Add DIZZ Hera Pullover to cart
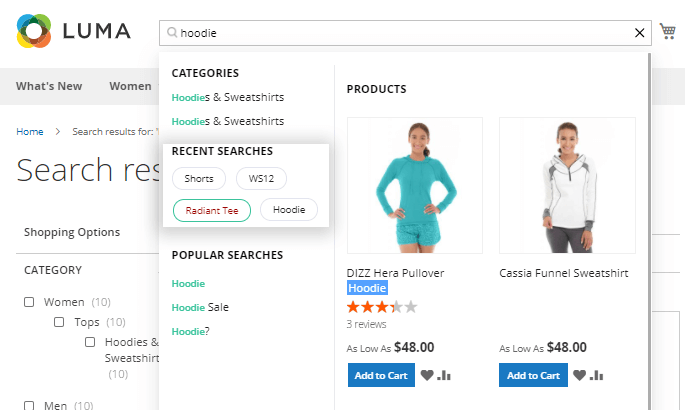Viewport: 685px width, 410px height. point(379,375)
